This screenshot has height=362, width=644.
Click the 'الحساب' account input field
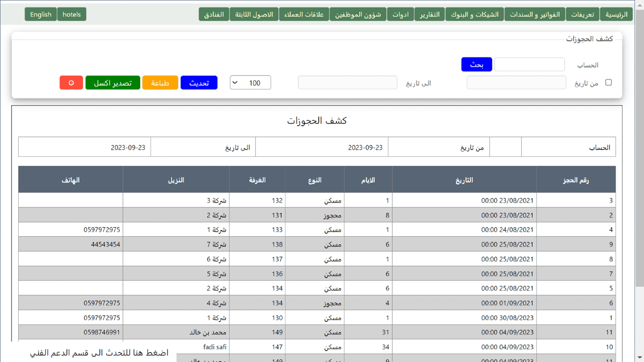pos(529,65)
